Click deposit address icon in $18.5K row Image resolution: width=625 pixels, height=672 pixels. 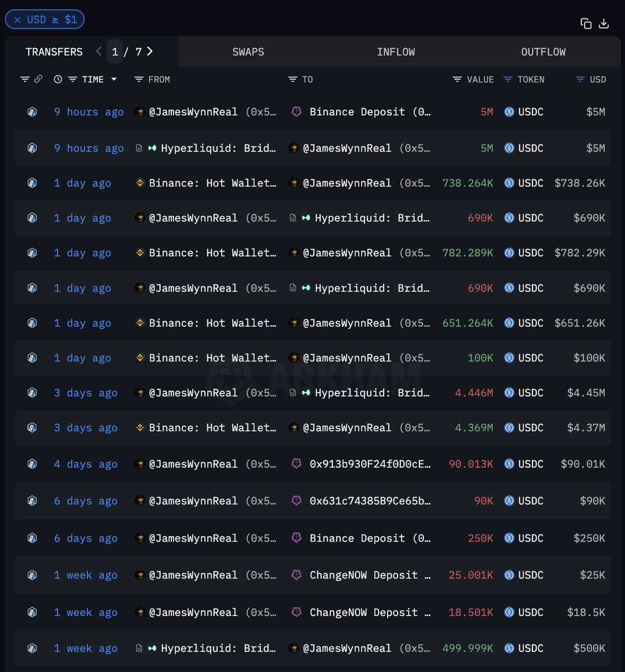(297, 613)
